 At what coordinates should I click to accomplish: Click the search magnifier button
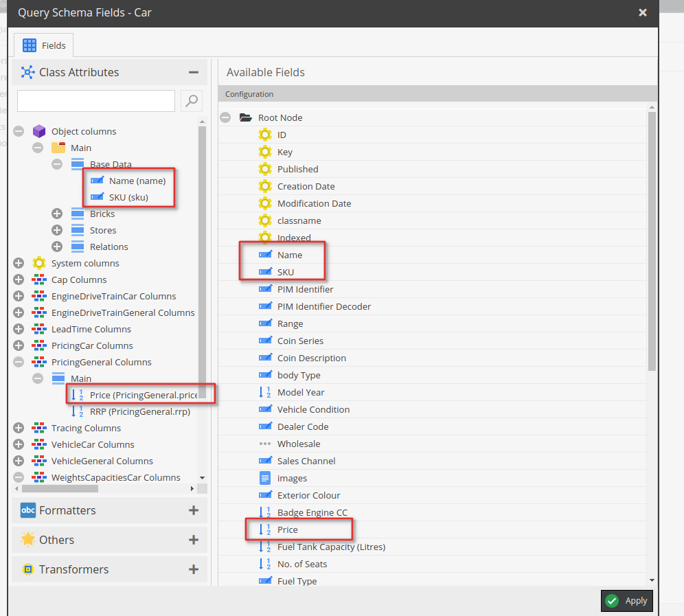click(x=191, y=101)
